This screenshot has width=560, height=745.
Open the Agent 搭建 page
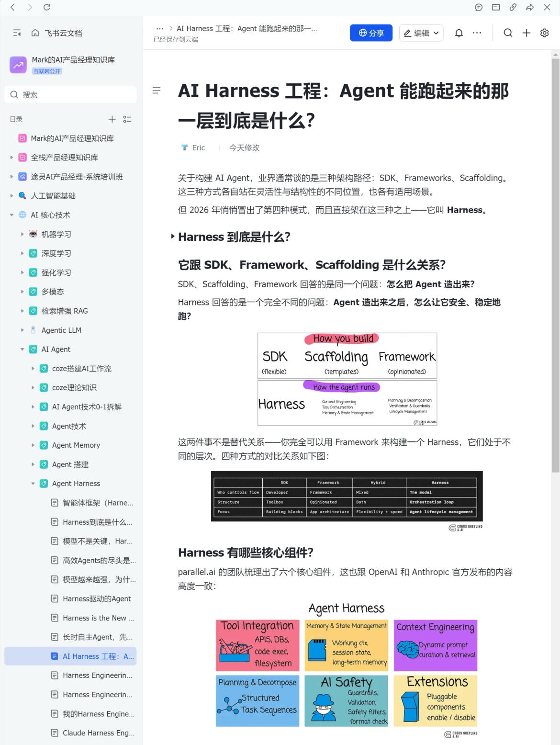70,464
